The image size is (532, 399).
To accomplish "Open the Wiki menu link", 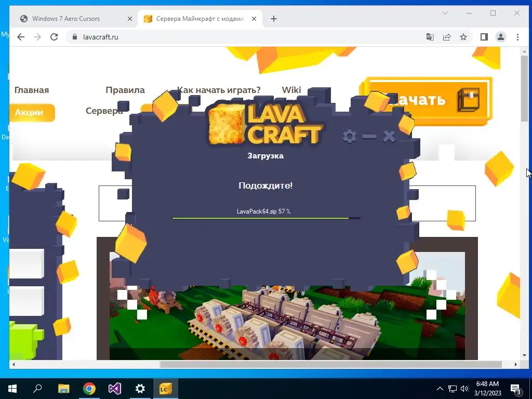I will [291, 90].
